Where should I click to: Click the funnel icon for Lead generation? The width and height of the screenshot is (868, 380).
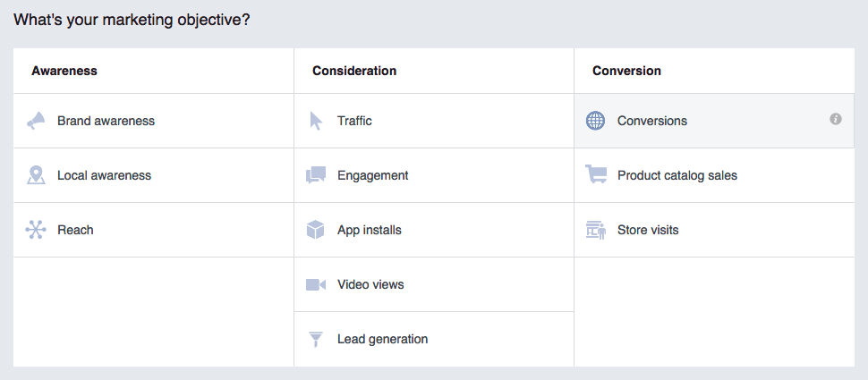316,339
